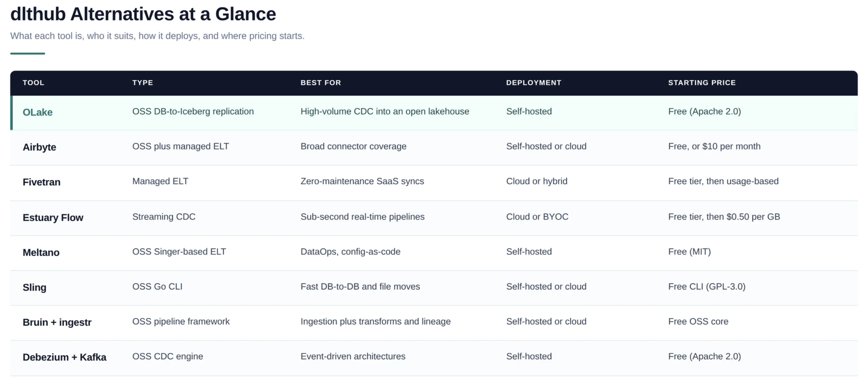This screenshot has height=382, width=868.
Task: Click Debezium's 'Self-hosted' deployment cell
Action: (529, 356)
